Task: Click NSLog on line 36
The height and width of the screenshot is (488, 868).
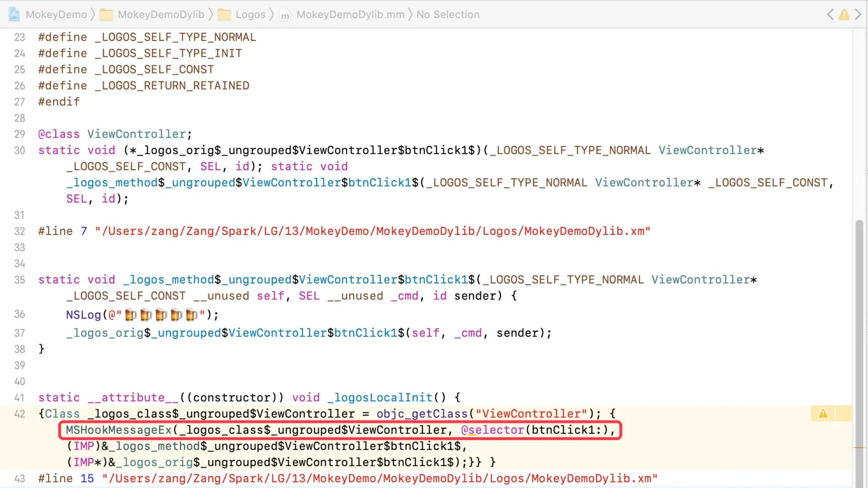Action: point(83,315)
